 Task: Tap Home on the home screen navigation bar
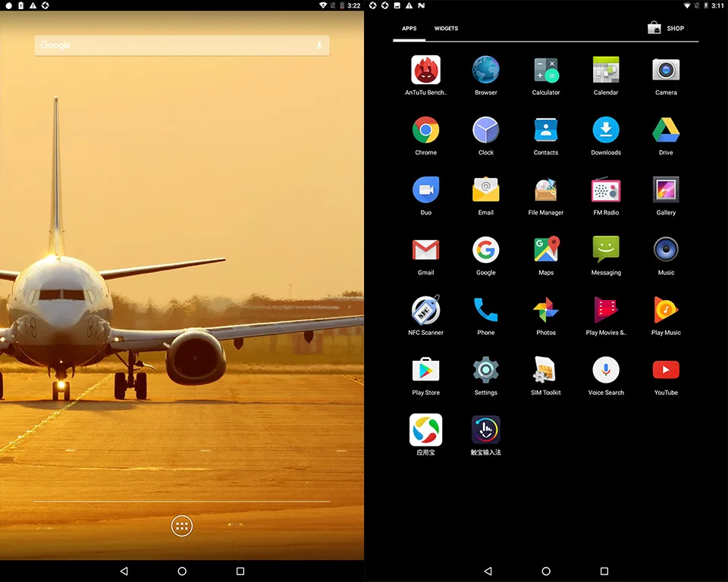[182, 571]
